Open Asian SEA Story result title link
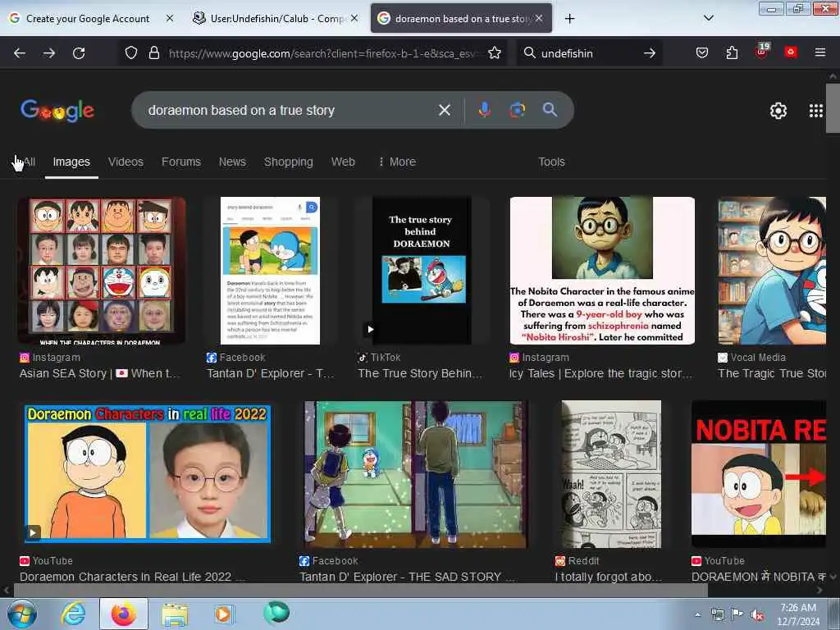The width and height of the screenshot is (840, 630). 99,373
